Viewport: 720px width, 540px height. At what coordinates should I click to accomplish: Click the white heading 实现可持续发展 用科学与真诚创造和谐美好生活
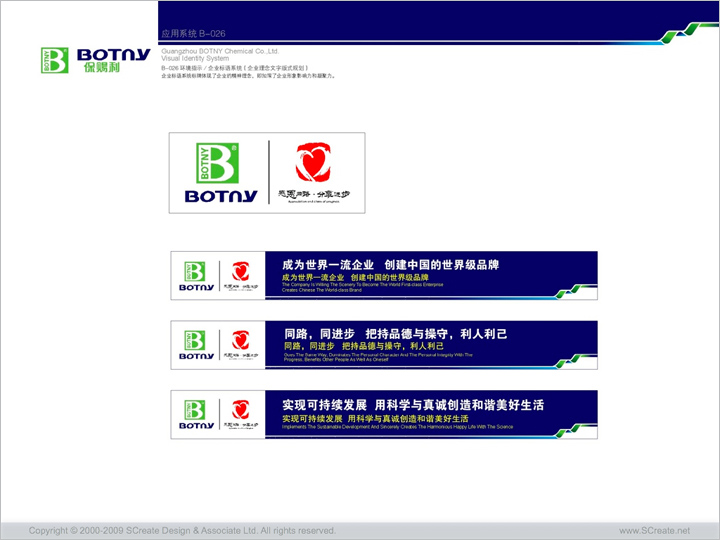[x=413, y=405]
